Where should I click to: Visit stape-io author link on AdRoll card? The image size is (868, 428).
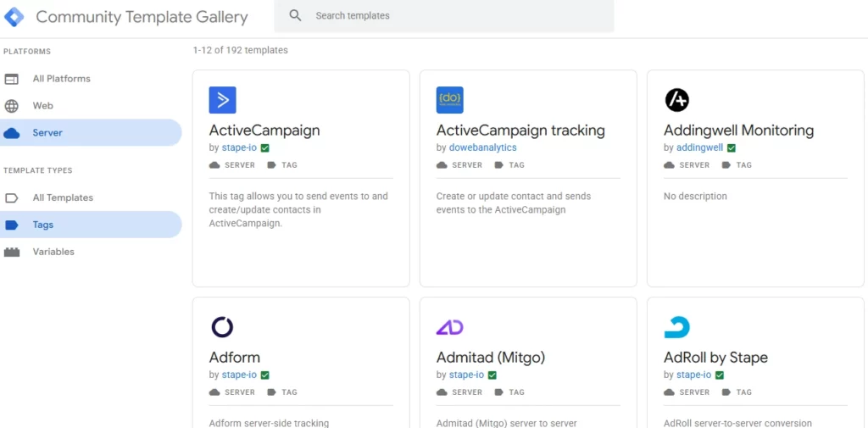point(693,375)
